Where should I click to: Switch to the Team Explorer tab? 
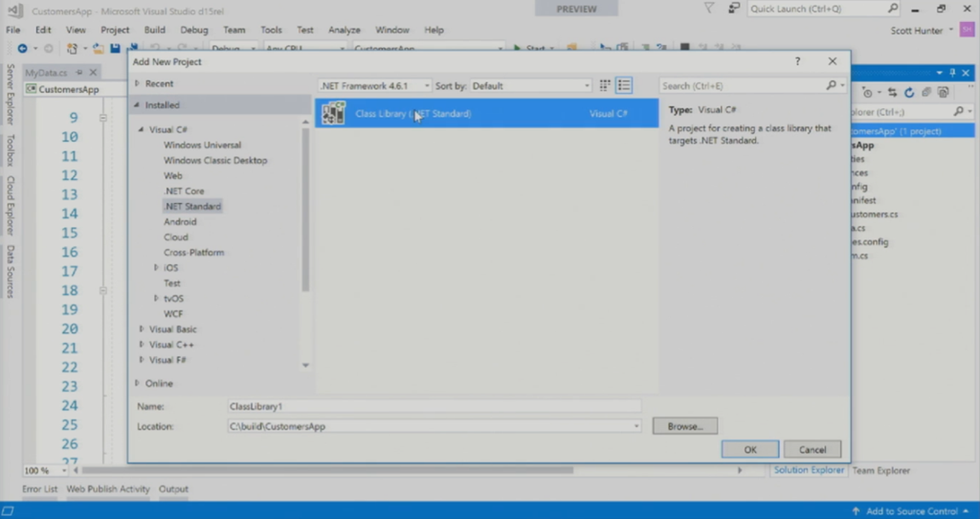click(881, 470)
